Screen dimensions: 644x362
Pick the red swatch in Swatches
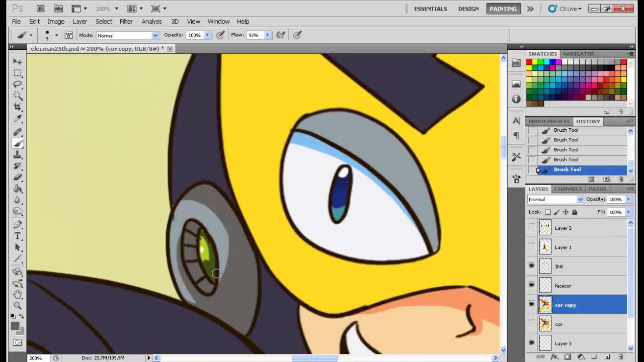click(529, 62)
